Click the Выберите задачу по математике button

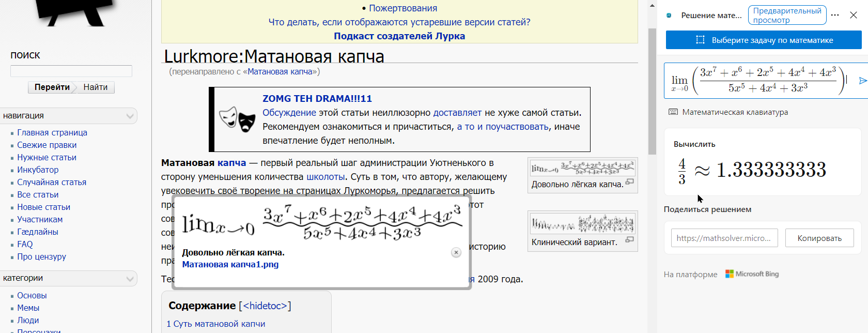[764, 40]
